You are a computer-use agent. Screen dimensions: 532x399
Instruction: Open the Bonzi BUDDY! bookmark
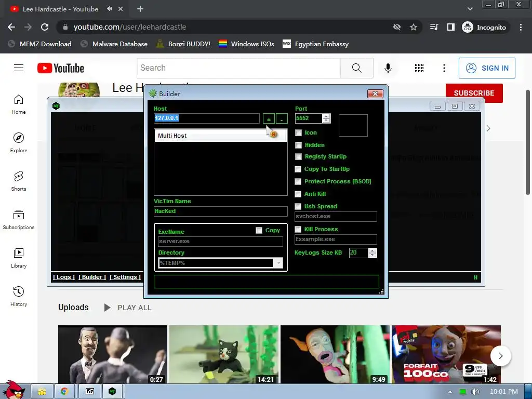(x=183, y=44)
